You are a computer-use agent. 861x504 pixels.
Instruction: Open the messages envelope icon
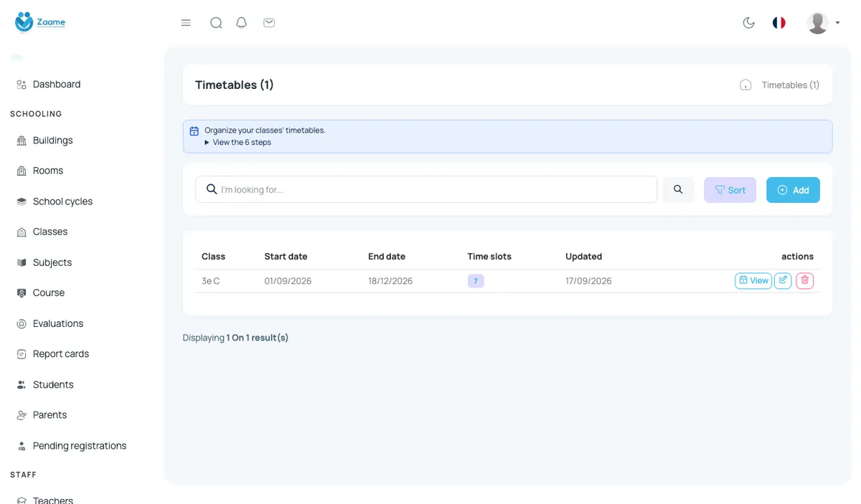coord(269,23)
